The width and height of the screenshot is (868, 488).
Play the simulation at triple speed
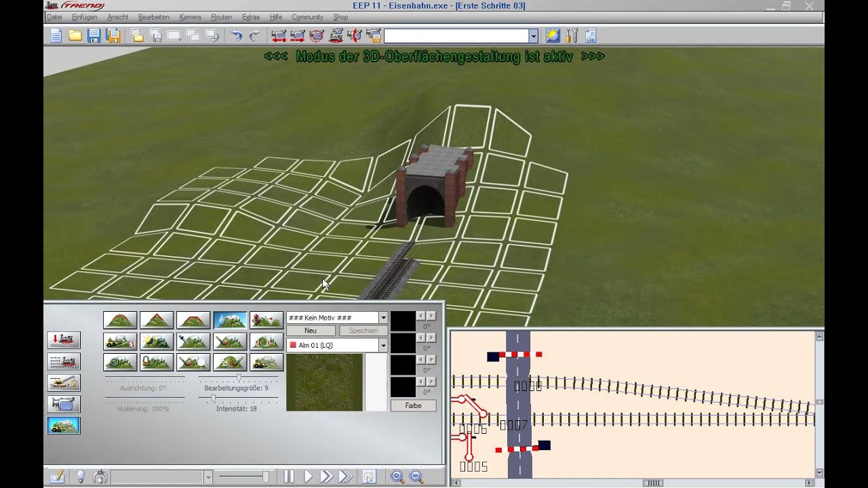(x=345, y=476)
